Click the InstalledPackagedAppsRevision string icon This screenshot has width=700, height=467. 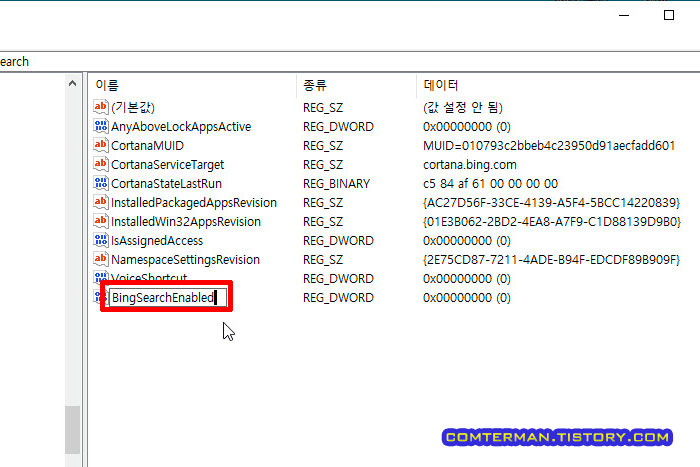point(100,202)
